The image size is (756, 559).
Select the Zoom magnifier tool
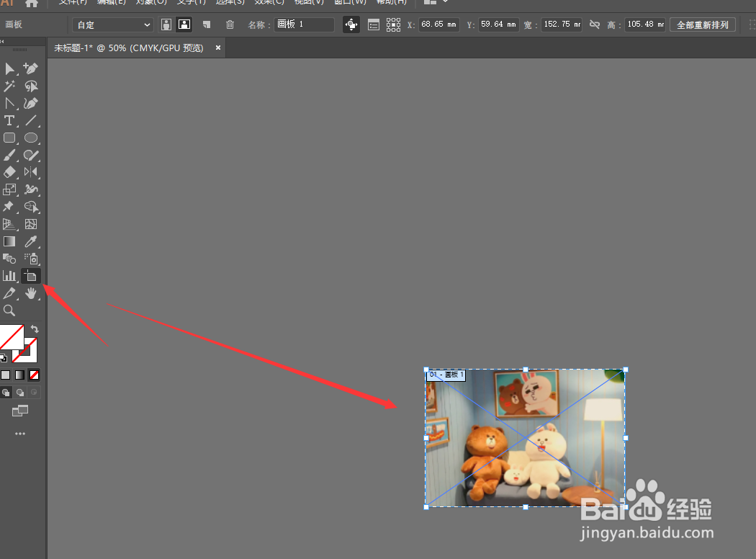click(9, 310)
